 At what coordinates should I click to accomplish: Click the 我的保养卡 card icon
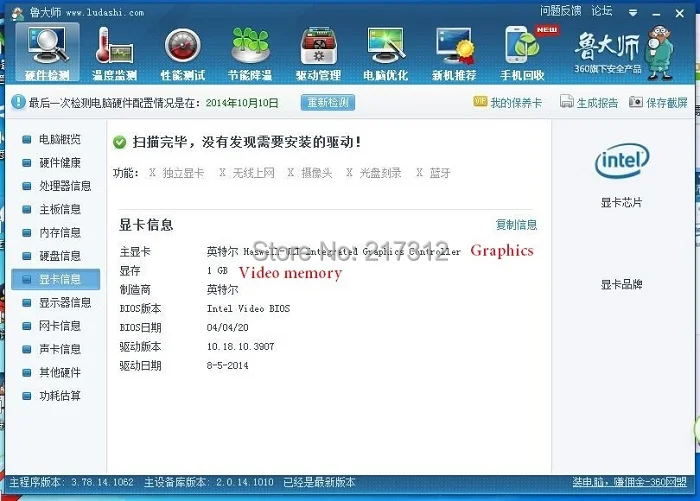point(480,102)
